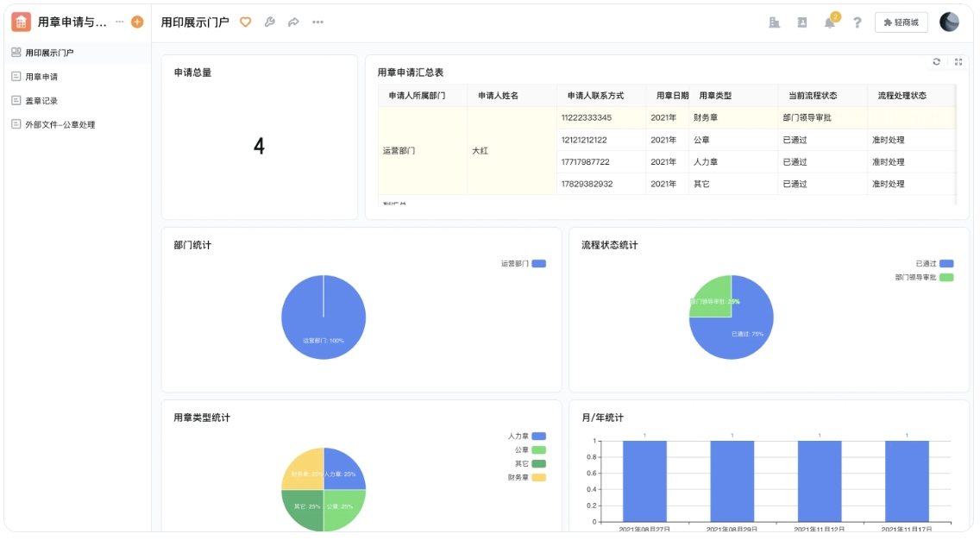The width and height of the screenshot is (980, 540).
Task: Expand 用章申请汇总表 to fullscreen
Action: coord(958,61)
